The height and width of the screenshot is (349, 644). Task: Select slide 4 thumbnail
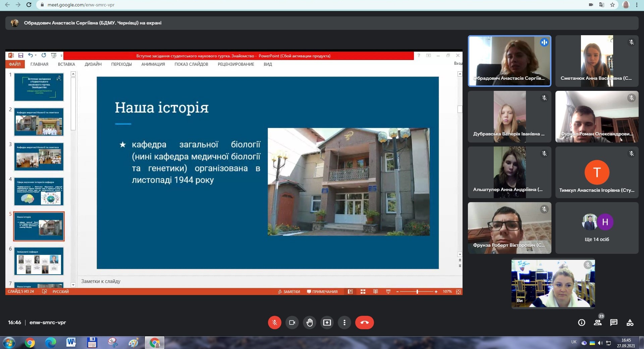(x=39, y=192)
